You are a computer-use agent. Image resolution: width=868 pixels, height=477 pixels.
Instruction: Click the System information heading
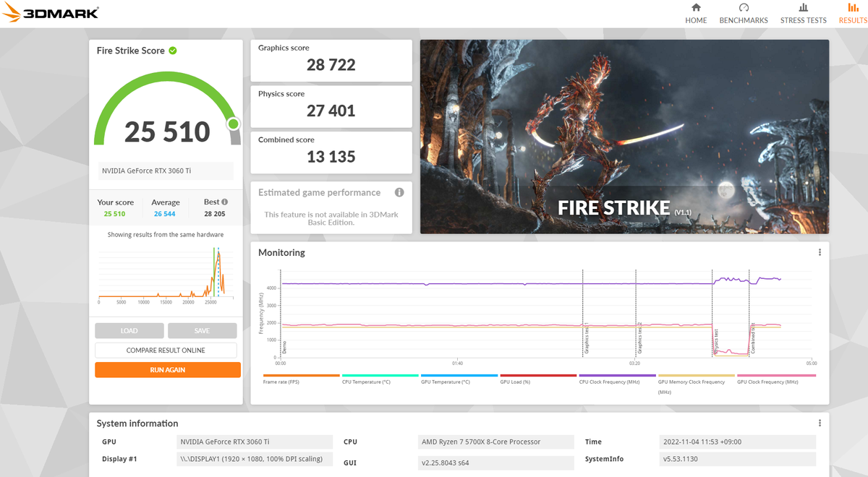(137, 424)
